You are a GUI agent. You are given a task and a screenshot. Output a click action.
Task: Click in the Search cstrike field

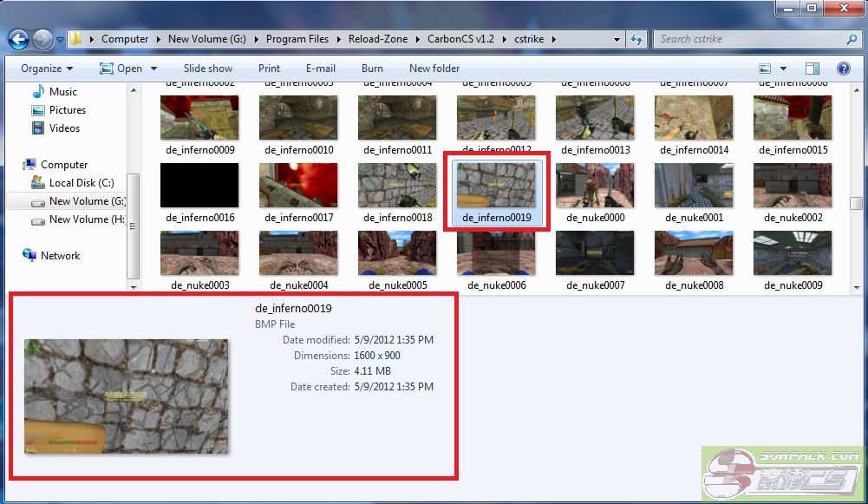(x=750, y=39)
